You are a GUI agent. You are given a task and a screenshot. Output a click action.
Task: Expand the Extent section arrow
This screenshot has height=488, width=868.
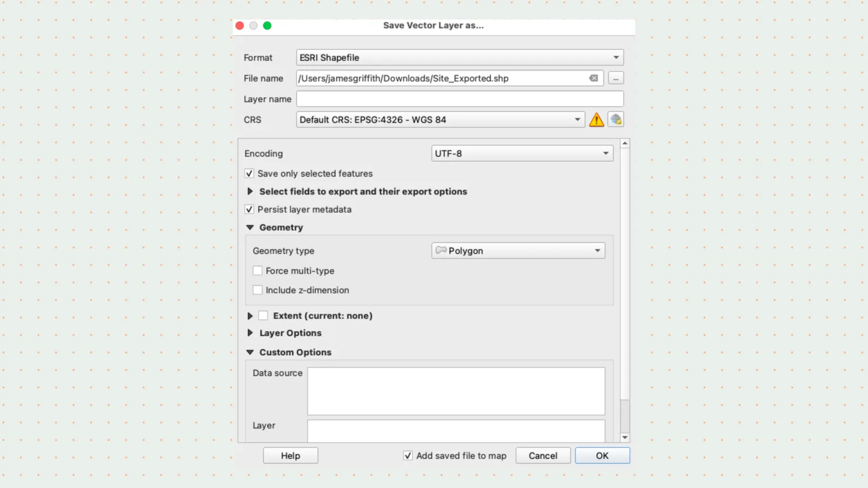(250, 316)
